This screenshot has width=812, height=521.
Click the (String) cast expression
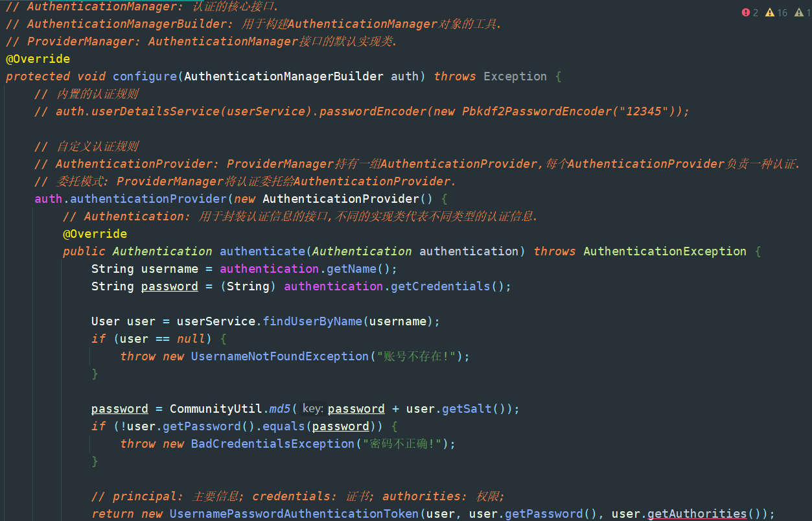pos(248,286)
